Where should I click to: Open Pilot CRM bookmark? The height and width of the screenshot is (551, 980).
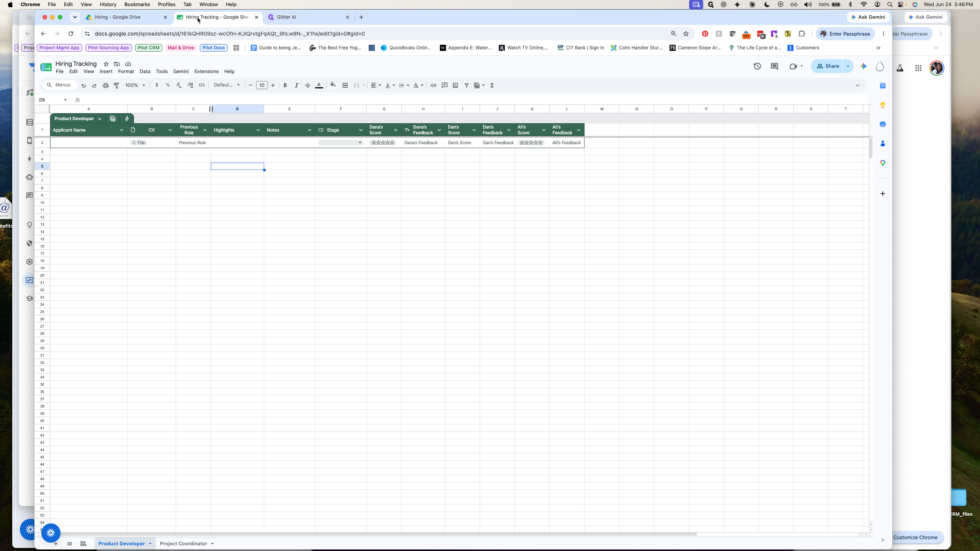pos(149,48)
